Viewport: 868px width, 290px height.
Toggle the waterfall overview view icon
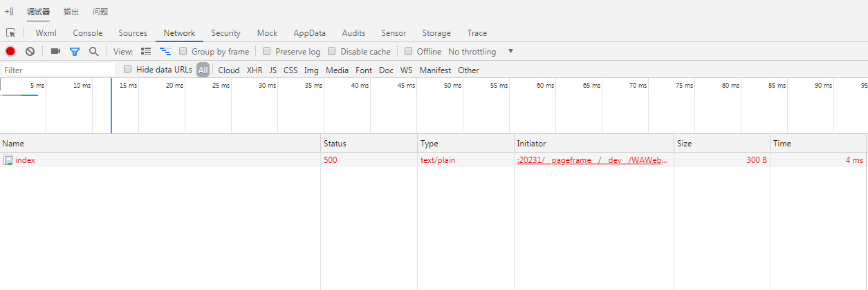pyautogui.click(x=165, y=51)
